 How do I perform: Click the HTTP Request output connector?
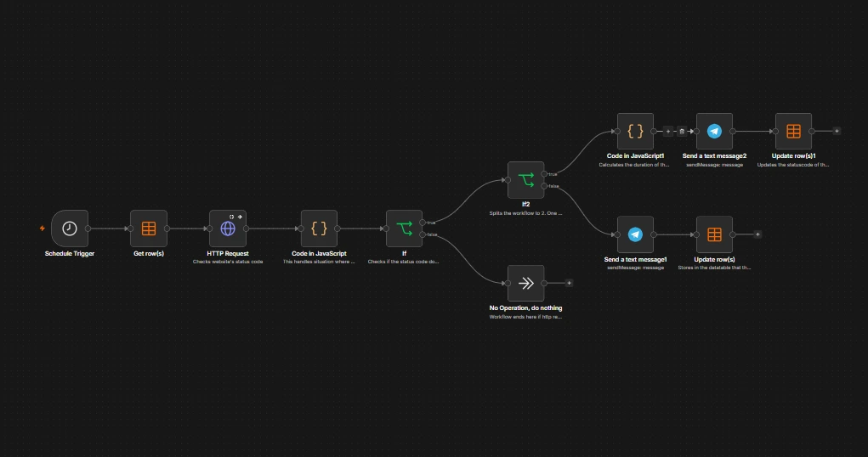pos(247,228)
